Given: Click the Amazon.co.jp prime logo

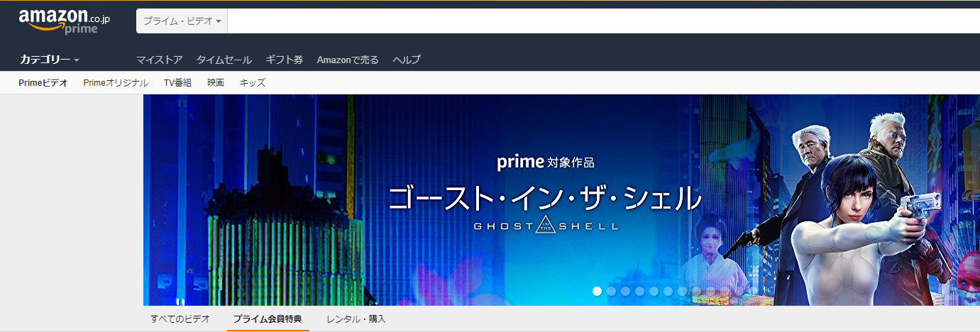Looking at the screenshot, I should click(65, 21).
